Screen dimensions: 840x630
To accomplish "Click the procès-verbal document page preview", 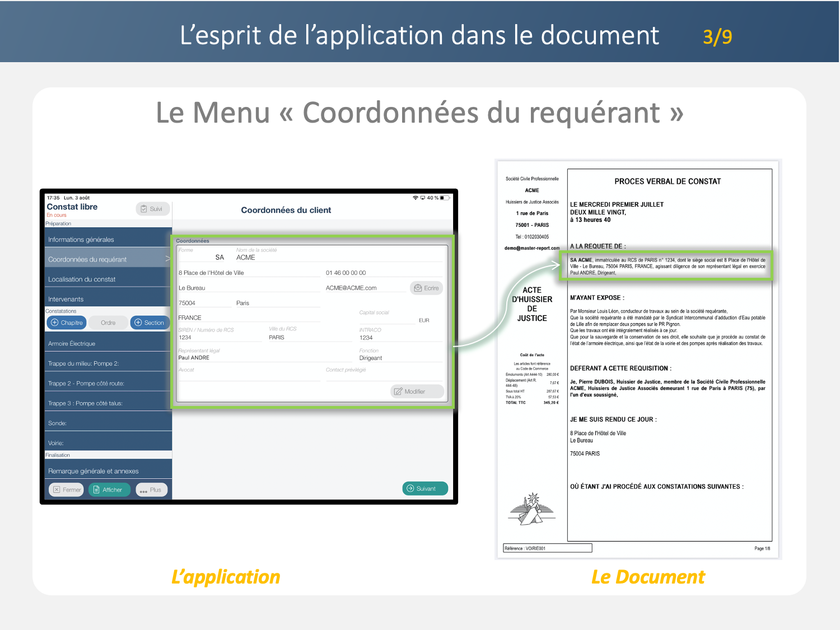I will click(638, 358).
